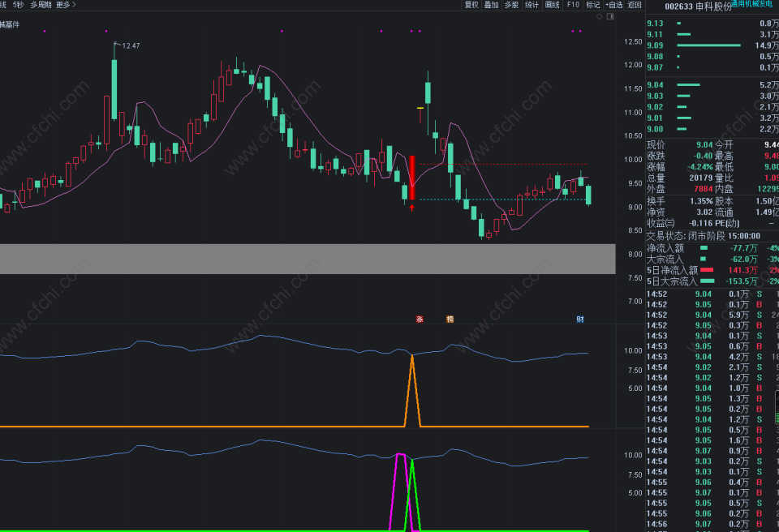Click the 涨 event marker
This screenshot has height=532, width=779.
(x=420, y=319)
